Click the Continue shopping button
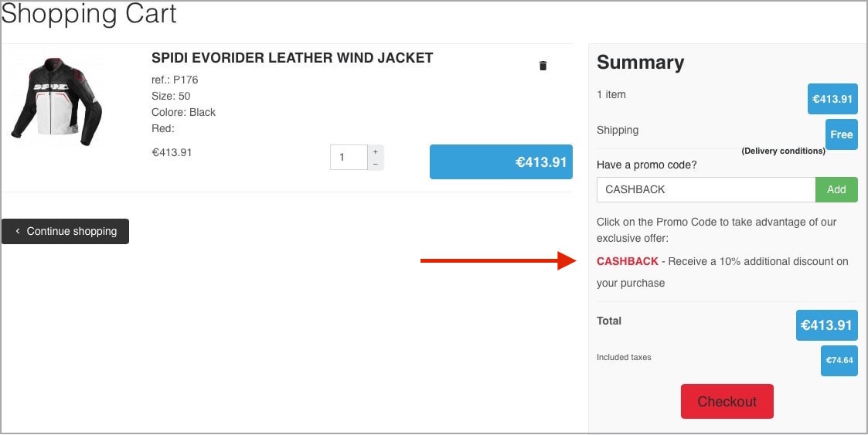The width and height of the screenshot is (868, 435). [65, 231]
